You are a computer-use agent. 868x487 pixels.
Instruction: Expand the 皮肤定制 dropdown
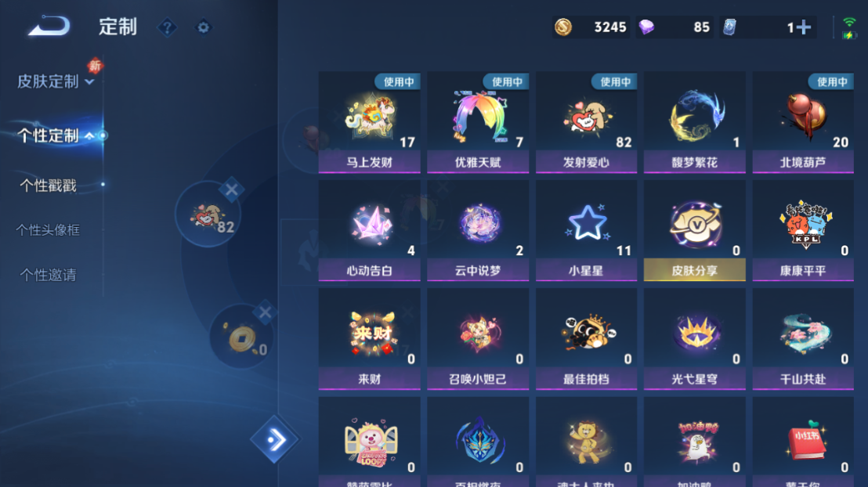(56, 82)
